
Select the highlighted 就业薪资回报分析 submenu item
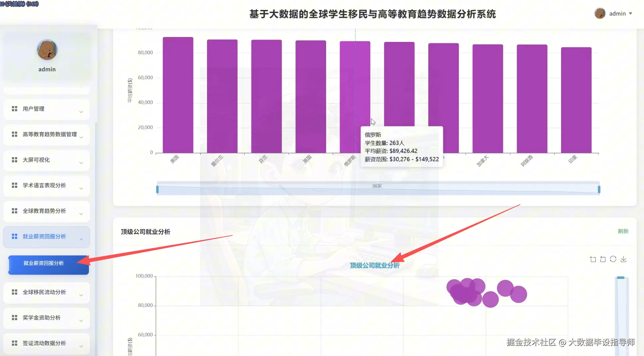(x=48, y=263)
